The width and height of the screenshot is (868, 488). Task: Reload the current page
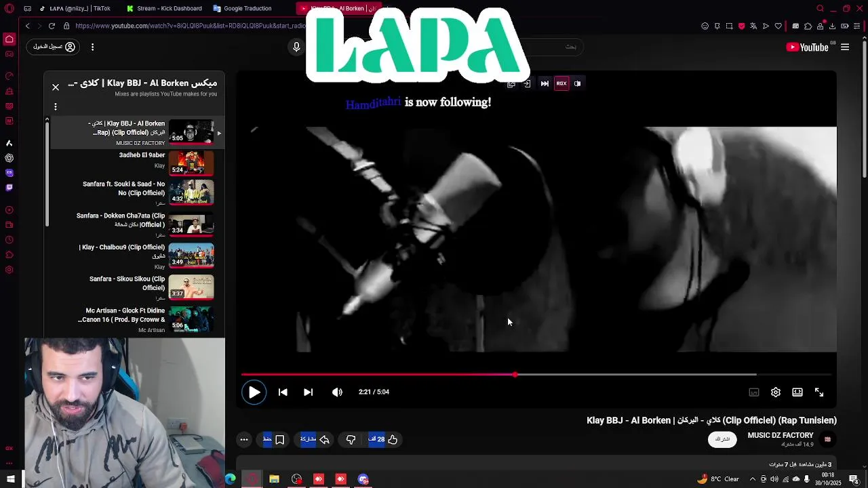(x=52, y=26)
